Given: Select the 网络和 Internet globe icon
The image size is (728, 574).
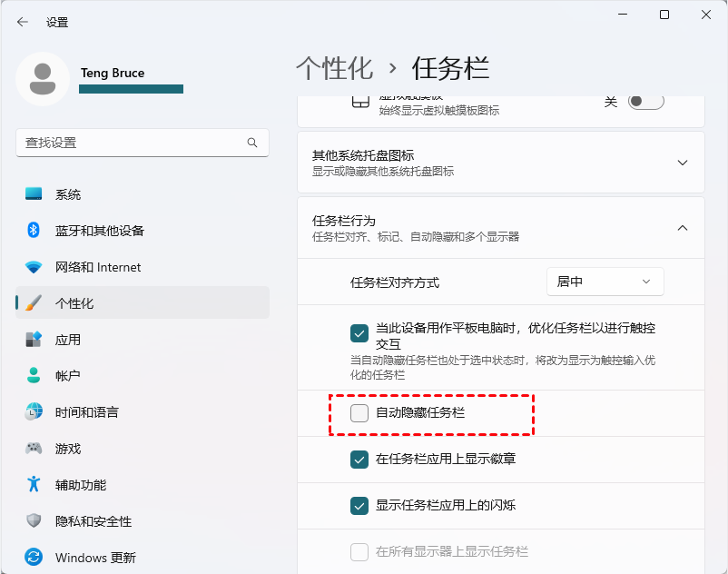Looking at the screenshot, I should pyautogui.click(x=34, y=267).
